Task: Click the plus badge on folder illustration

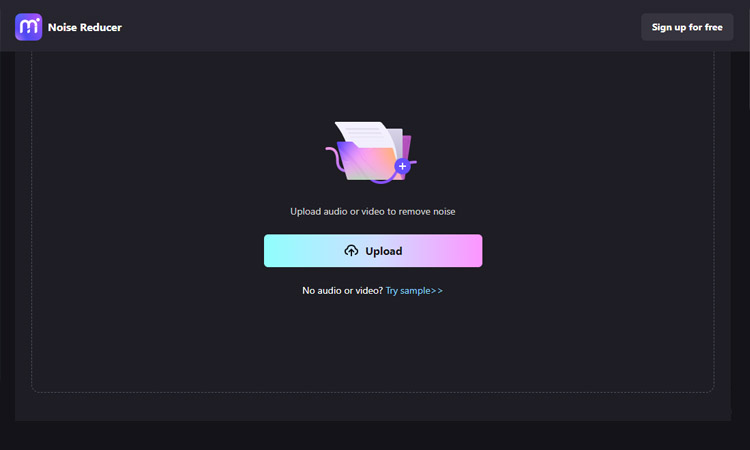Action: pyautogui.click(x=402, y=166)
